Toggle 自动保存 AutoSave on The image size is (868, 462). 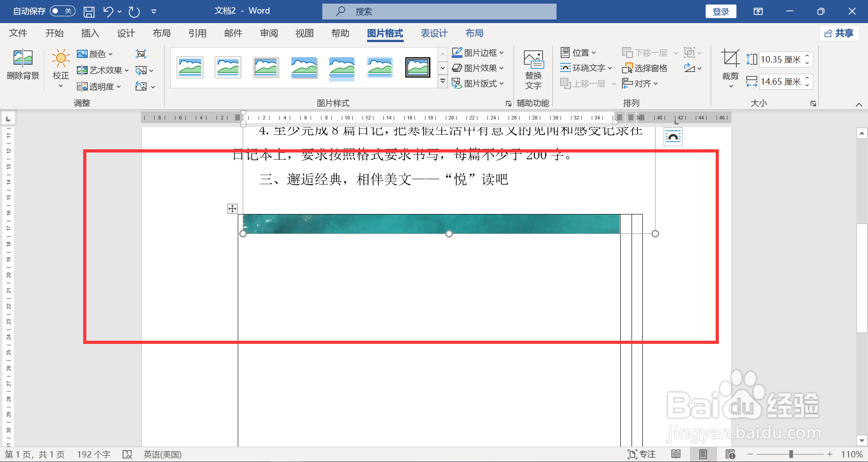[62, 11]
